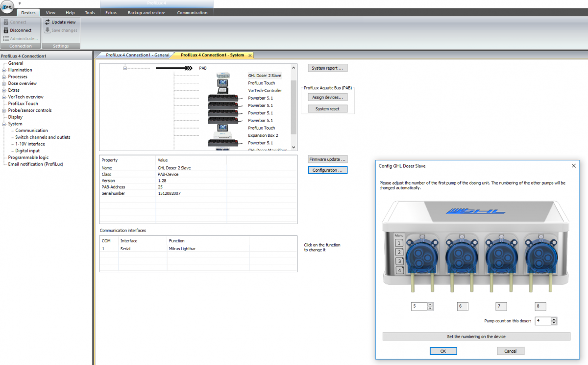The image size is (588, 365).
Task: Open the Digital input tree item
Action: click(x=27, y=151)
